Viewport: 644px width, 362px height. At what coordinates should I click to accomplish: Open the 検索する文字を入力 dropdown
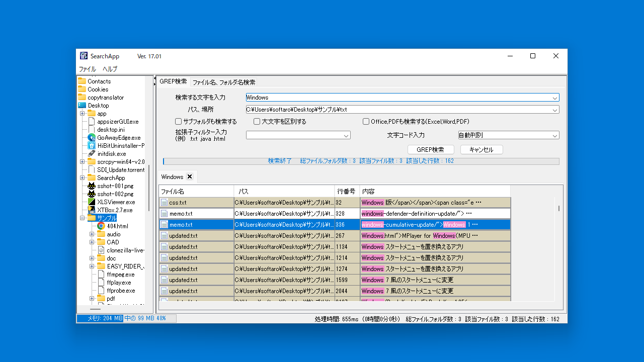555,98
